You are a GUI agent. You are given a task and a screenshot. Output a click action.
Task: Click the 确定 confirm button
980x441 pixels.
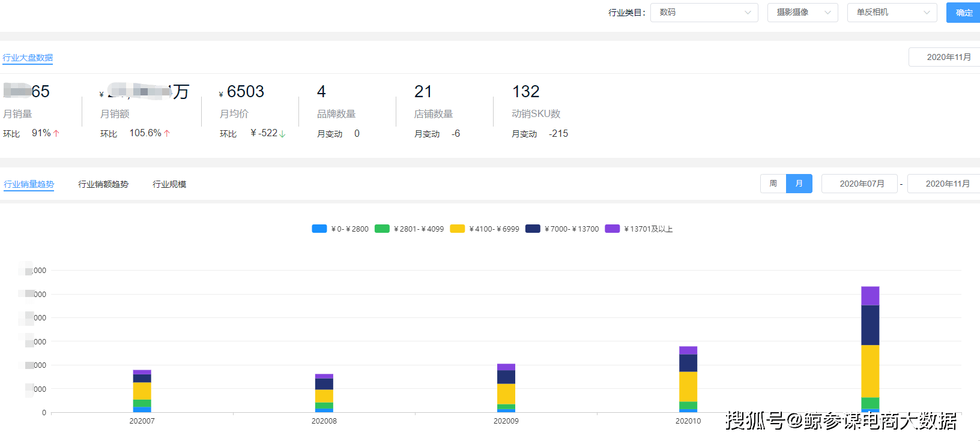click(x=963, y=13)
